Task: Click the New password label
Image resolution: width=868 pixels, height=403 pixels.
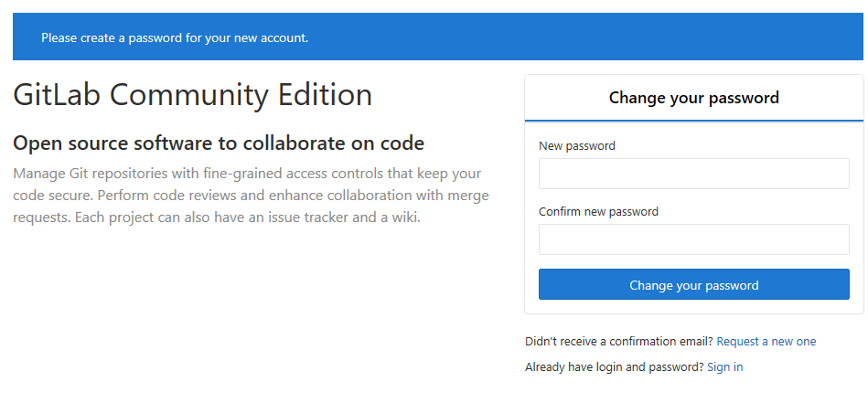Action: (x=576, y=146)
